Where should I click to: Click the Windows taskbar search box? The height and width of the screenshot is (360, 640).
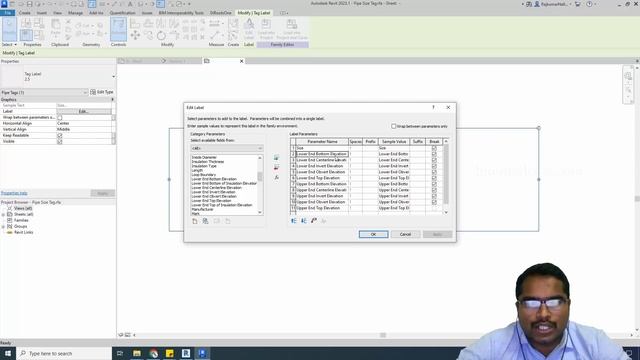pos(64,353)
